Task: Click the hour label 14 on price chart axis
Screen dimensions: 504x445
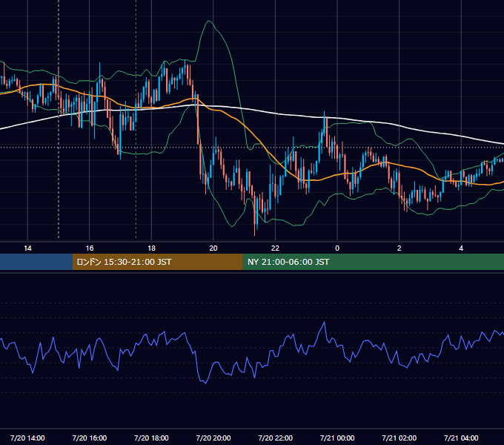Action: (27, 248)
